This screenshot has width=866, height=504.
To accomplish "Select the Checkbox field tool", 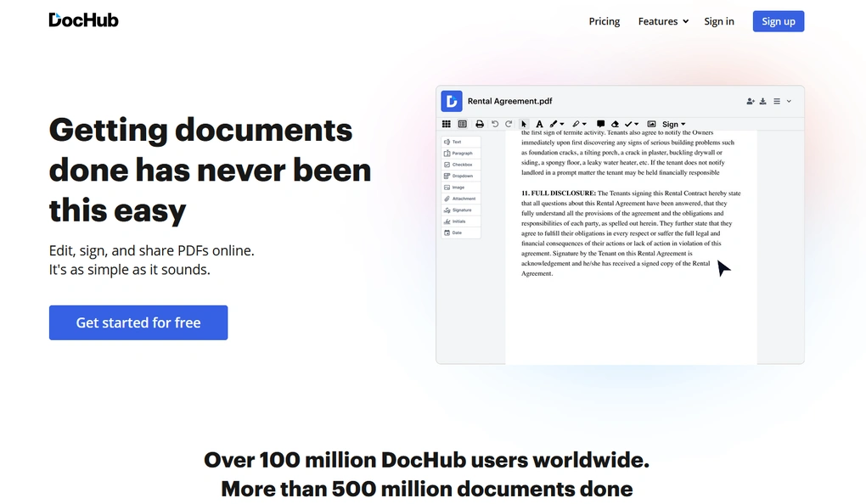I will [x=462, y=164].
